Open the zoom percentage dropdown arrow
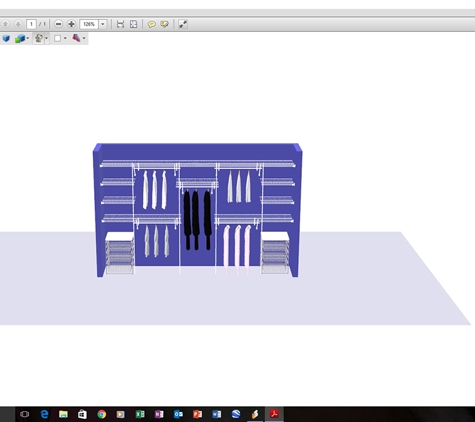 [x=103, y=24]
